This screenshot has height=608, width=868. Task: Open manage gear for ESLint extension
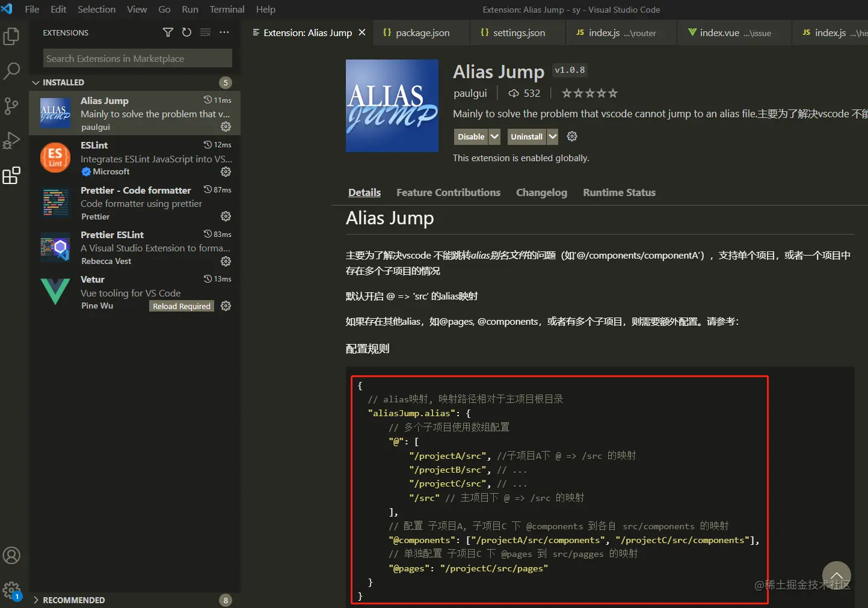pos(226,171)
